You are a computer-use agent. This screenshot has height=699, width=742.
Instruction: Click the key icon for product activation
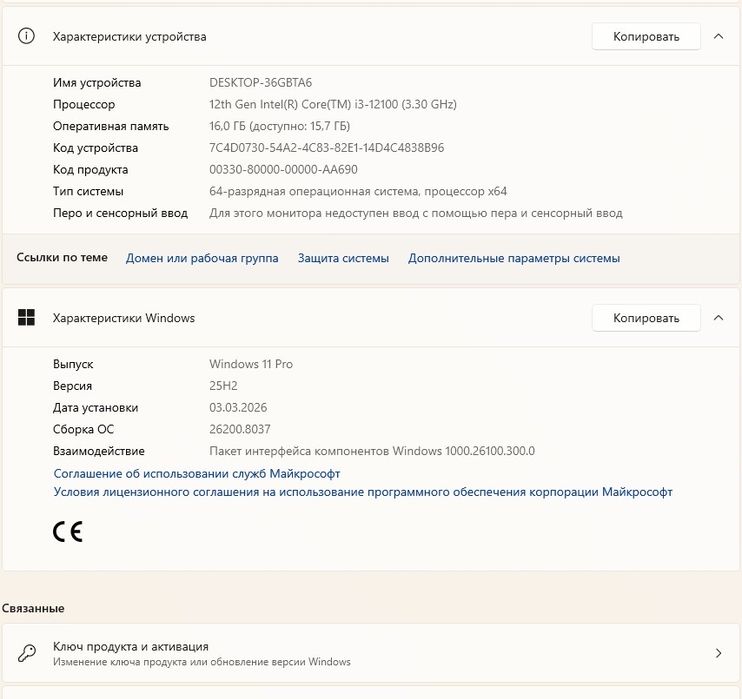click(x=27, y=653)
